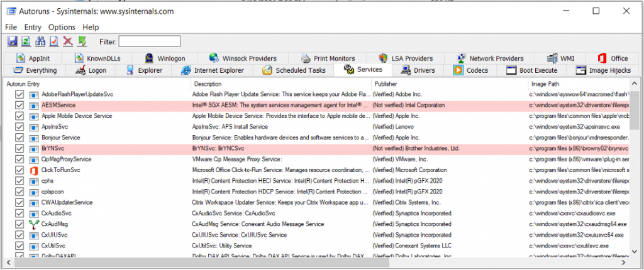Click the Find binoculars icon
644x270 pixels.
pos(40,41)
